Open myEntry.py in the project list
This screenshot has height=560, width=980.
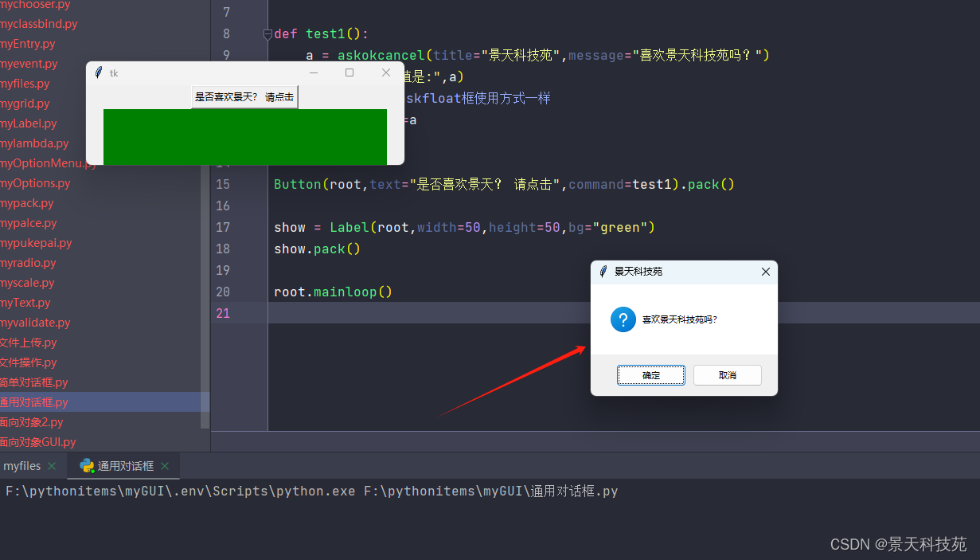point(27,44)
